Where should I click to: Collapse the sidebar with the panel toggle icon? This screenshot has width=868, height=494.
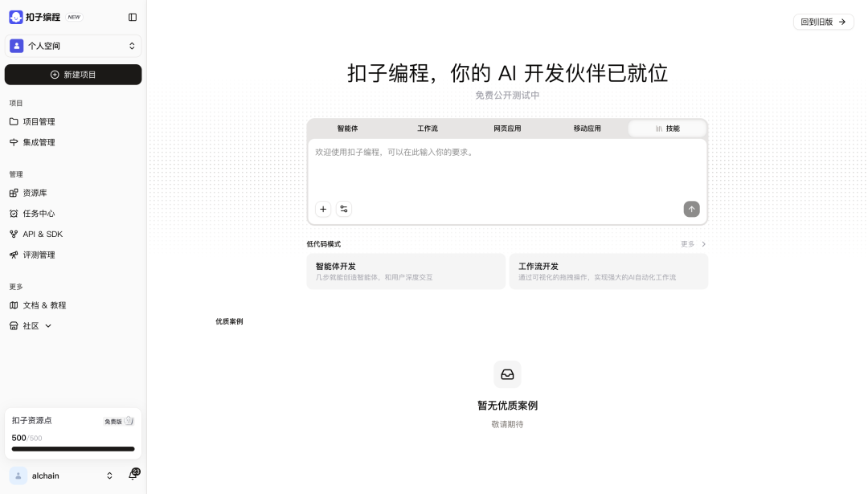coord(133,17)
